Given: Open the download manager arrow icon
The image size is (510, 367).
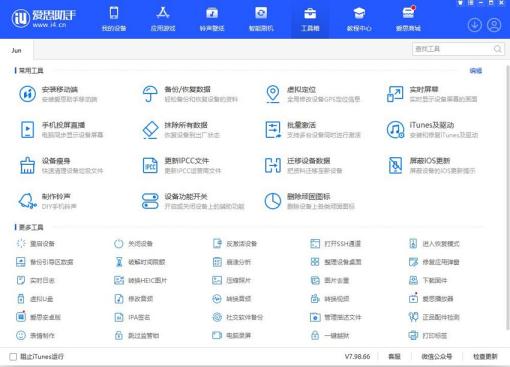Looking at the screenshot, I should (x=474, y=25).
